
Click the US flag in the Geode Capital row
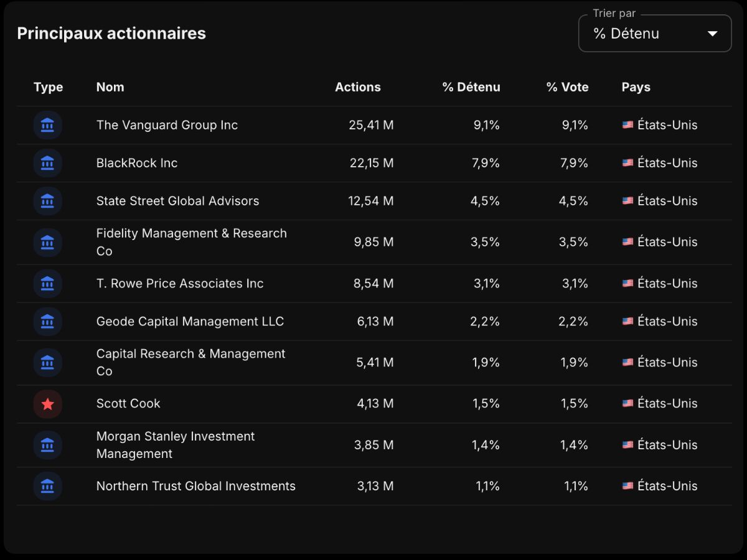coord(627,322)
